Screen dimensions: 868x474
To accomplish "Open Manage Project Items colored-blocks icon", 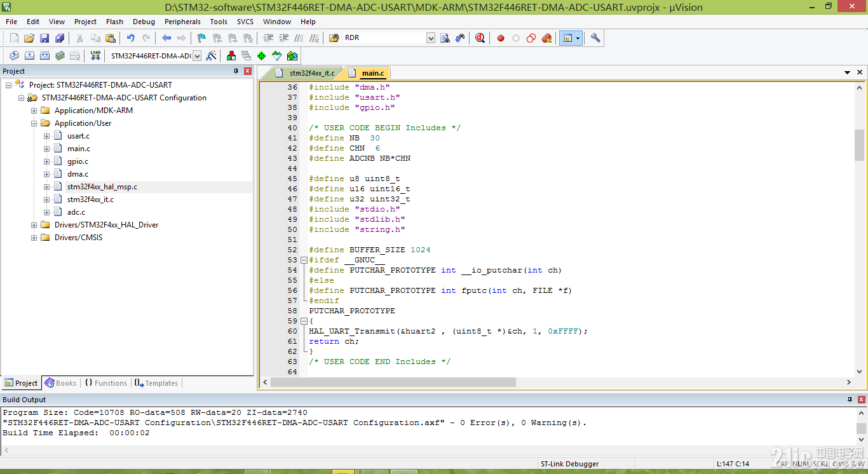I will tap(231, 56).
